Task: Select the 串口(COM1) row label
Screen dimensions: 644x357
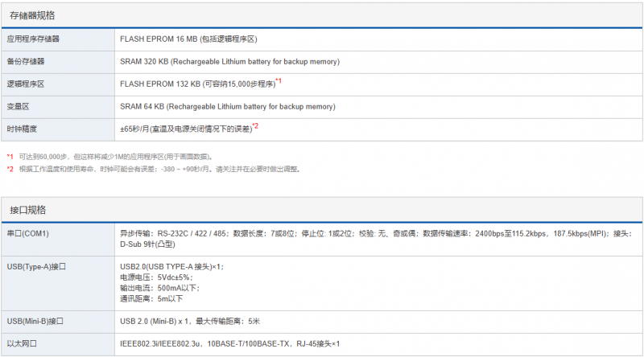Action: [x=28, y=233]
